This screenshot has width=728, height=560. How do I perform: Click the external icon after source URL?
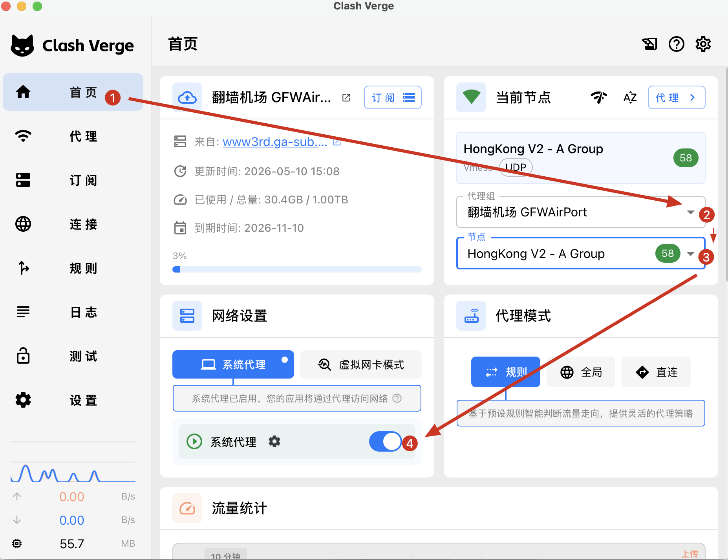click(x=337, y=142)
